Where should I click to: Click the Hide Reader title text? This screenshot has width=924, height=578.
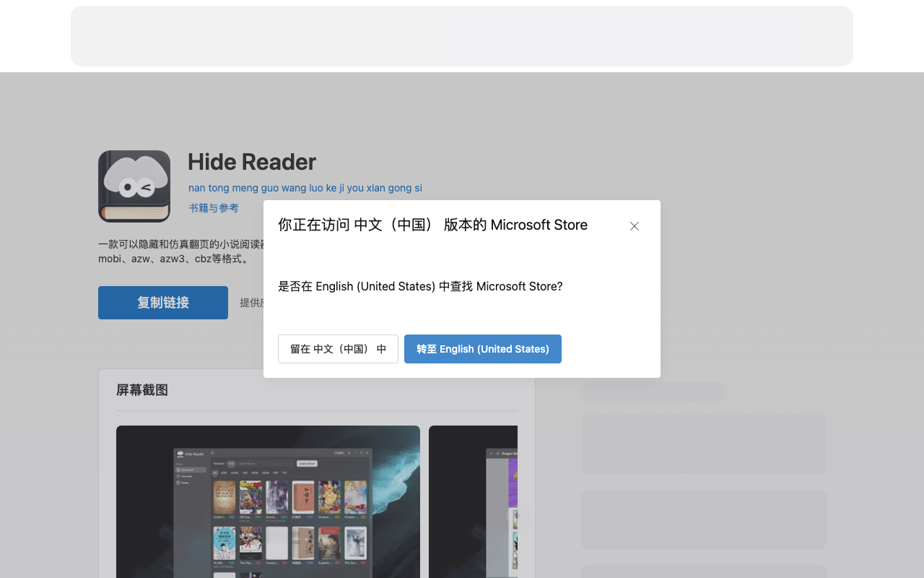pyautogui.click(x=252, y=162)
